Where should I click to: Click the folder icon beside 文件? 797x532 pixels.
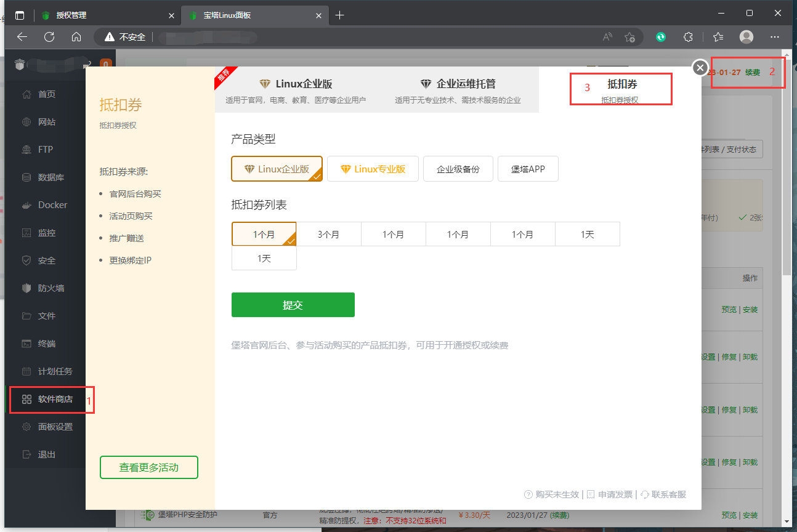[x=26, y=316]
